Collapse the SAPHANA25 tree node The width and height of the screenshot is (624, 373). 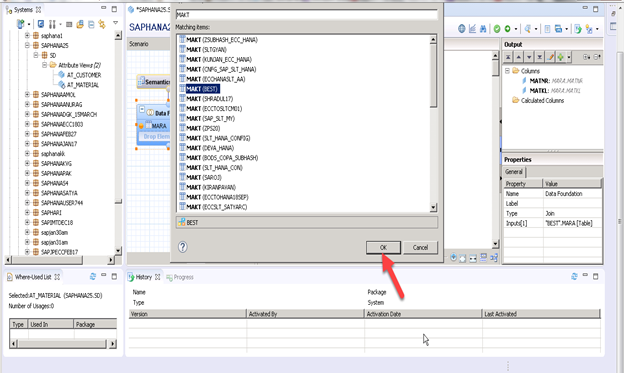tap(27, 45)
